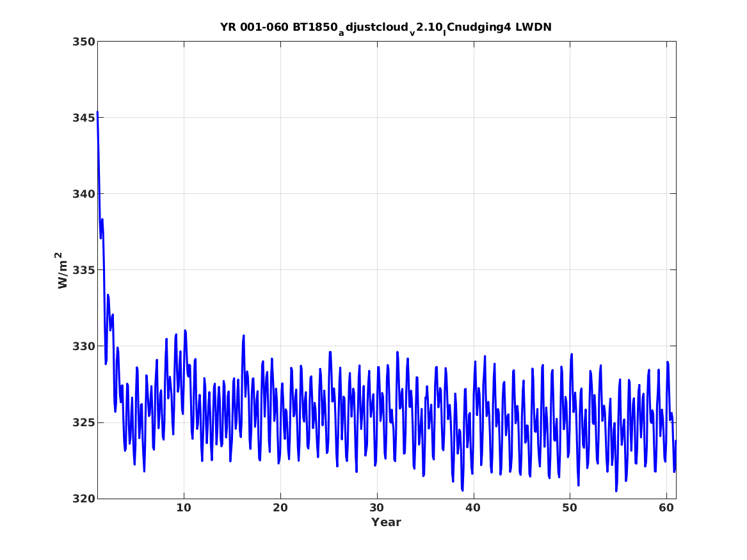The width and height of the screenshot is (747, 560).
Task: Click the y-axis tick label 325
Action: point(83,422)
